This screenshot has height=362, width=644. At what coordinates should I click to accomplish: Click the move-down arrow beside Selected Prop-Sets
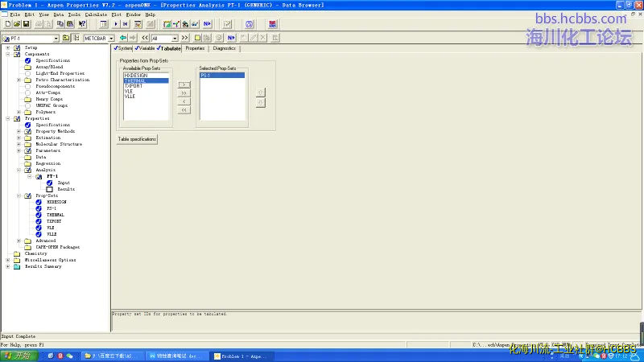260,103
